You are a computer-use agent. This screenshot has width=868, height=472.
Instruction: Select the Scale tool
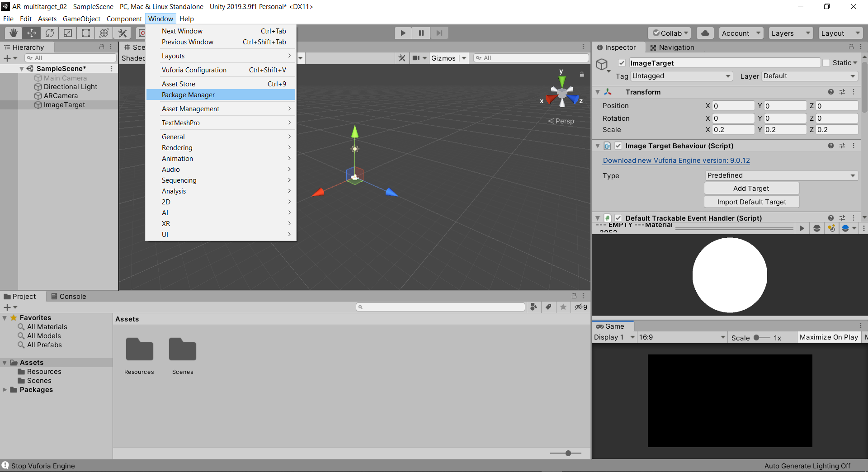coord(68,33)
